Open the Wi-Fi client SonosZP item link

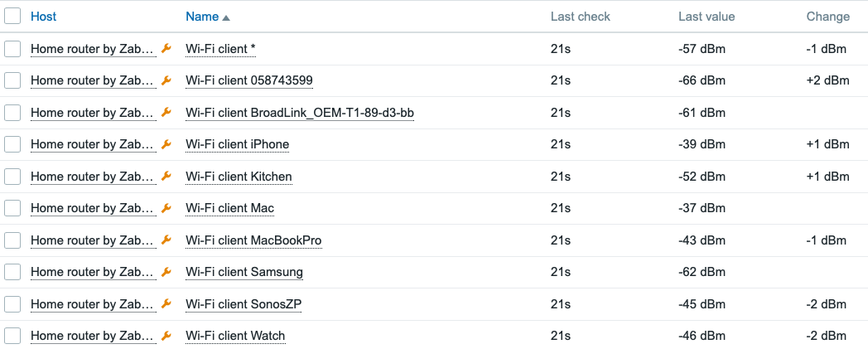tap(244, 304)
